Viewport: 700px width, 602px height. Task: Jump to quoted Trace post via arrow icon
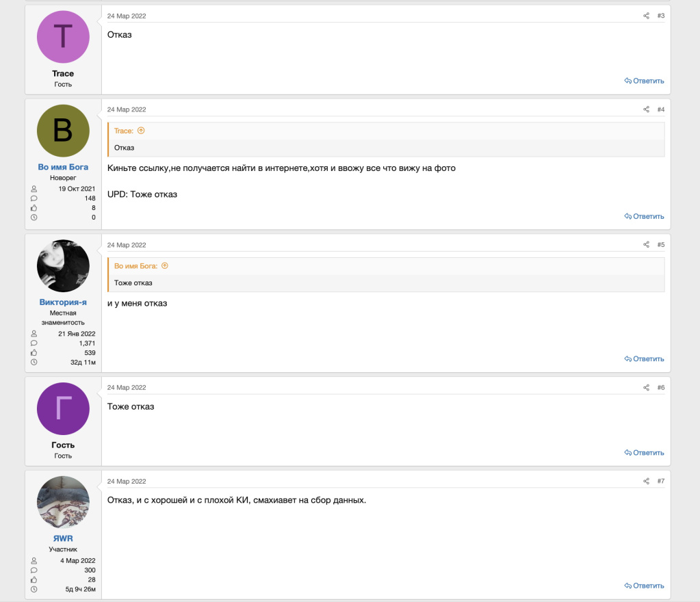(141, 131)
